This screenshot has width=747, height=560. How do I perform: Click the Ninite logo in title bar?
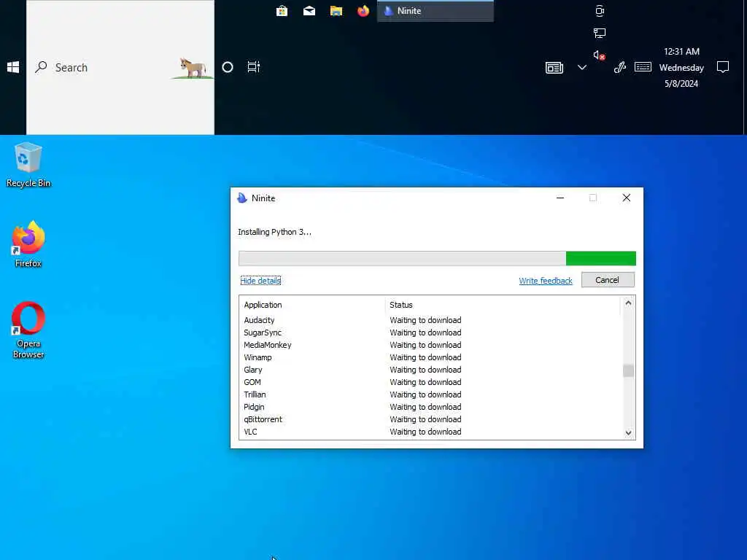click(242, 198)
